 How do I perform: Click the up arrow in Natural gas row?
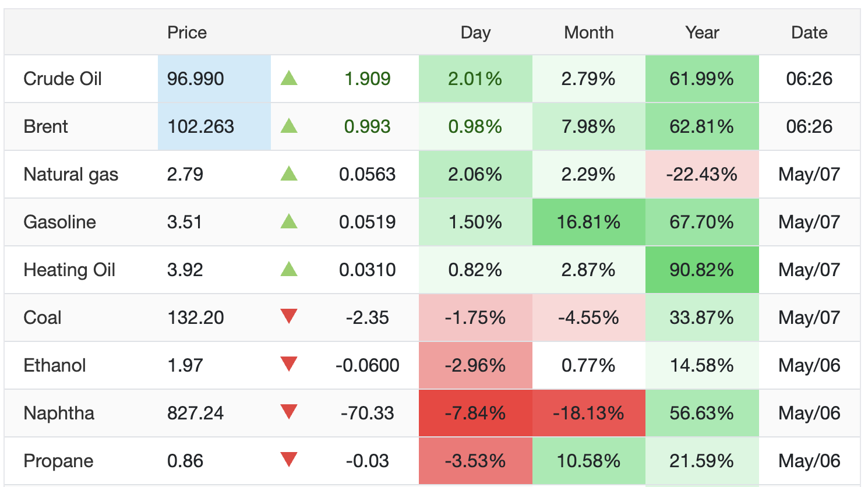289,174
